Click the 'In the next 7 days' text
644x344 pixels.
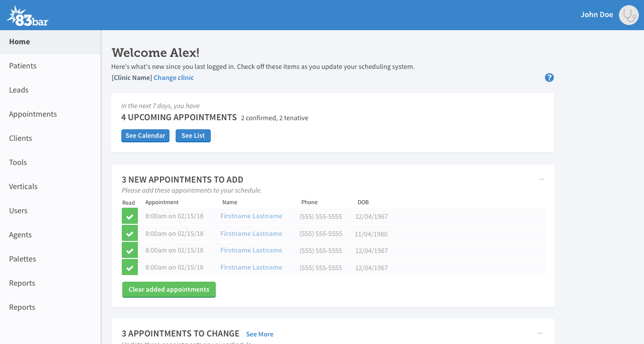click(x=160, y=106)
